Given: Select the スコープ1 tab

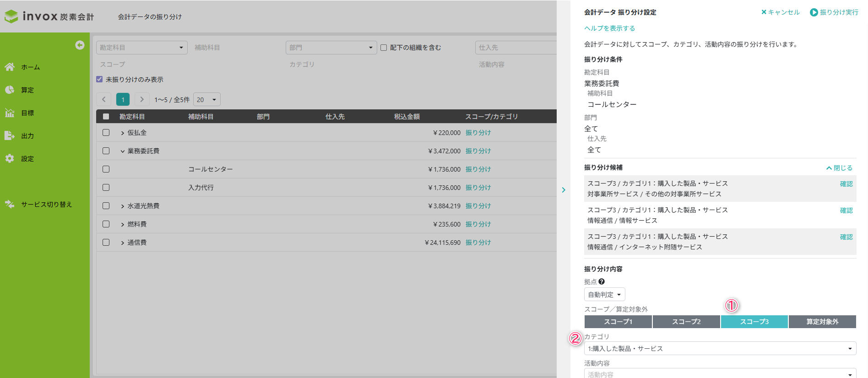Looking at the screenshot, I should tap(618, 322).
